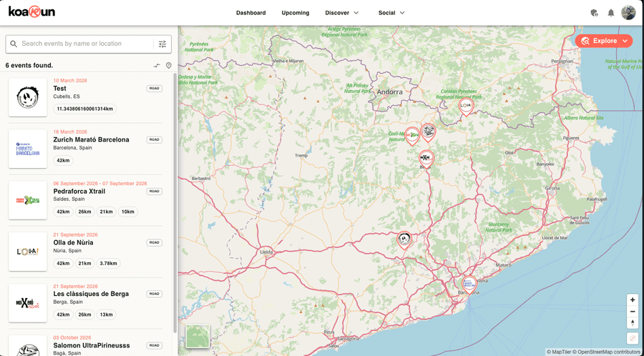Image resolution: width=644 pixels, height=356 pixels.
Task: Go to the Dashboard page
Action: tap(250, 13)
